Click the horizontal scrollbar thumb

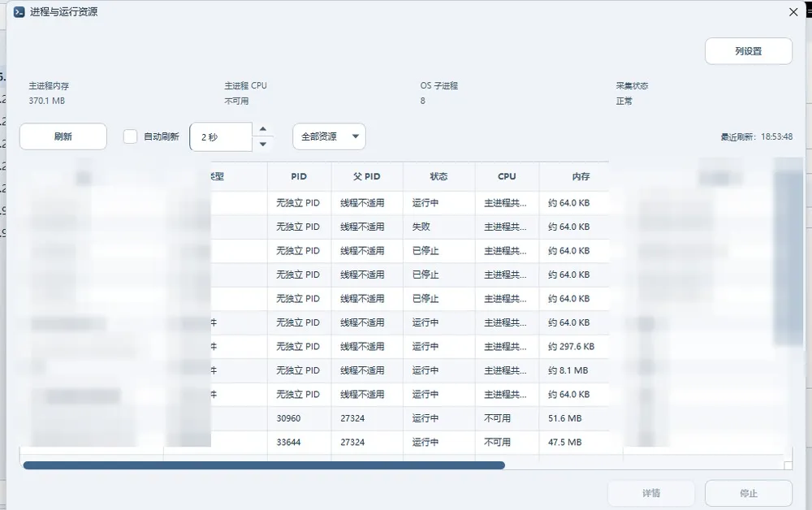point(264,465)
